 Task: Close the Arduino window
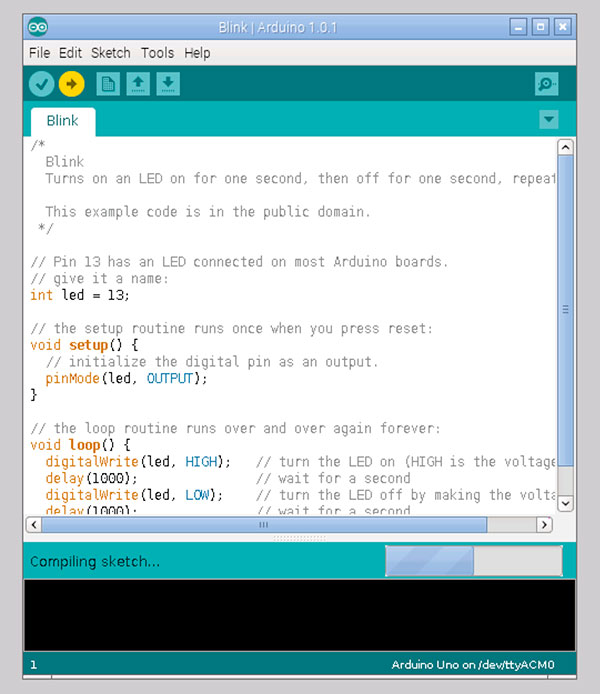point(562,27)
